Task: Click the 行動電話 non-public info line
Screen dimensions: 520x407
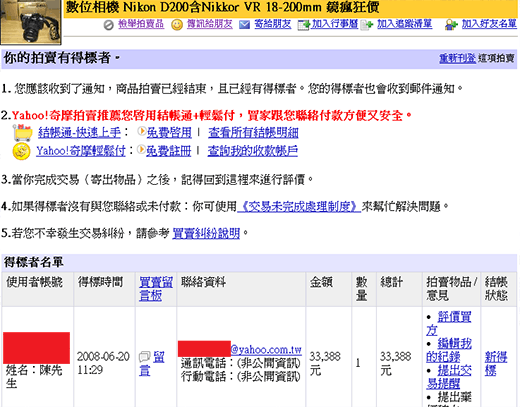Action: (241, 377)
